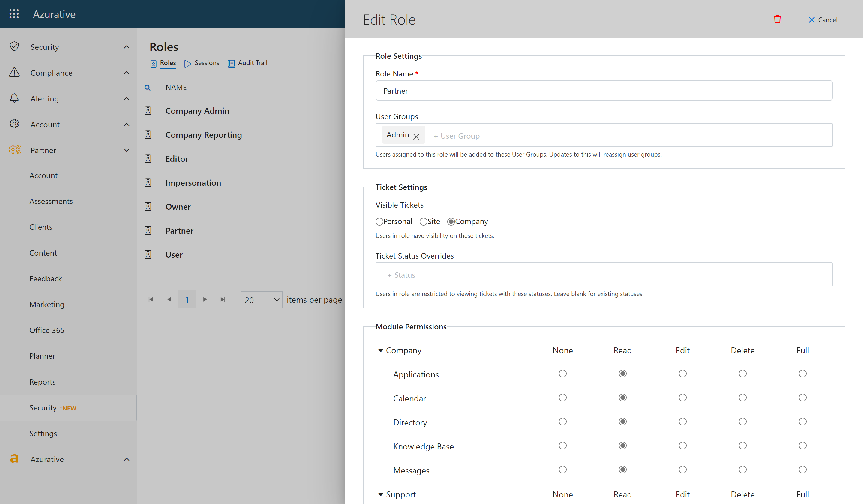The image size is (863, 504).
Task: Collapse the Support module permissions group
Action: [380, 494]
